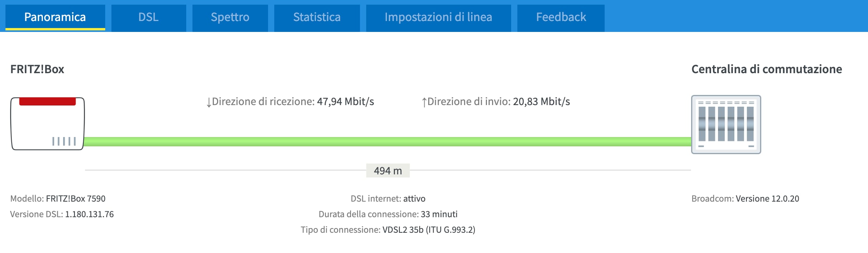Image resolution: width=868 pixels, height=253 pixels.
Task: Click the download arrow next to Direzione di ricezione
Action: 209,102
